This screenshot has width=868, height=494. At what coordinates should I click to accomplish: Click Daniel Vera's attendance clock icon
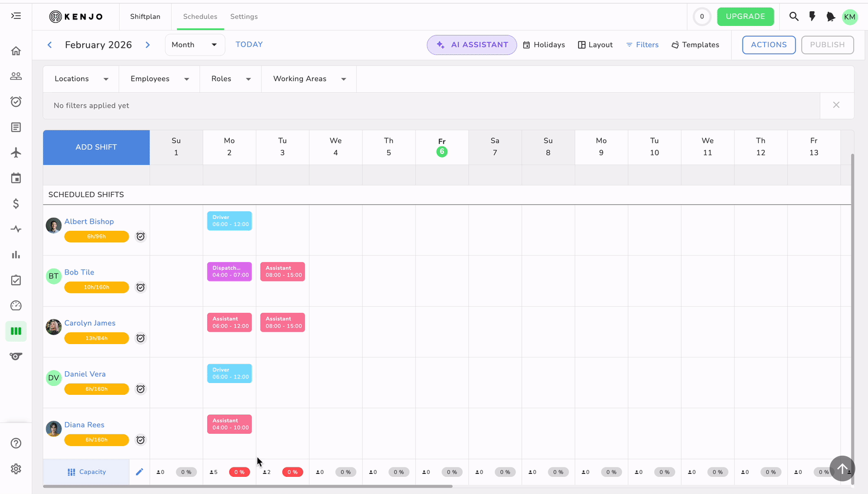(141, 389)
